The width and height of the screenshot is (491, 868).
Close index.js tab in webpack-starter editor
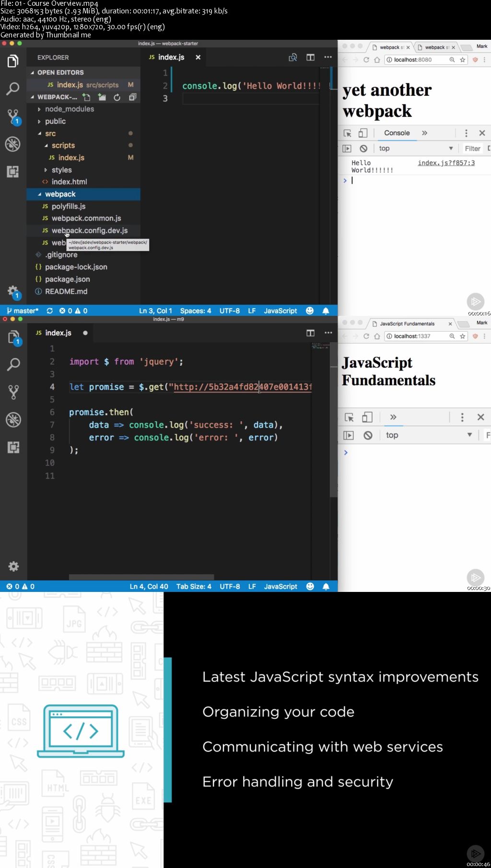pos(198,58)
